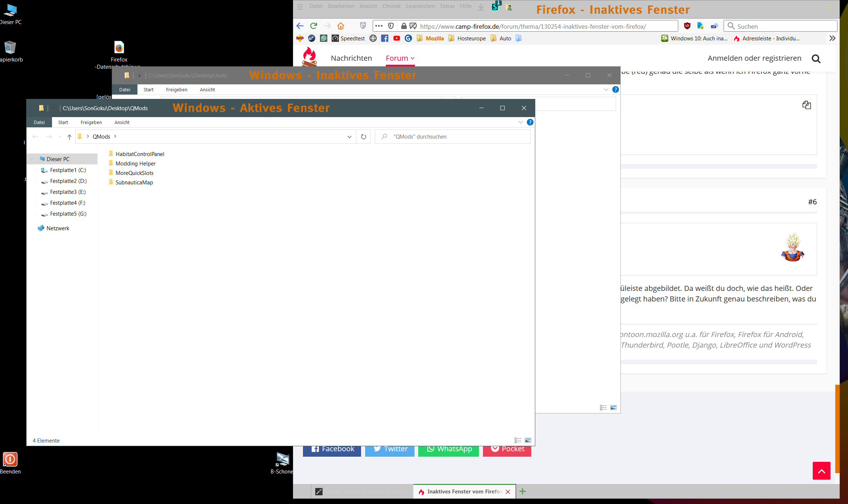The width and height of the screenshot is (848, 504).
Task: Refresh the QMods folder view
Action: pyautogui.click(x=363, y=137)
